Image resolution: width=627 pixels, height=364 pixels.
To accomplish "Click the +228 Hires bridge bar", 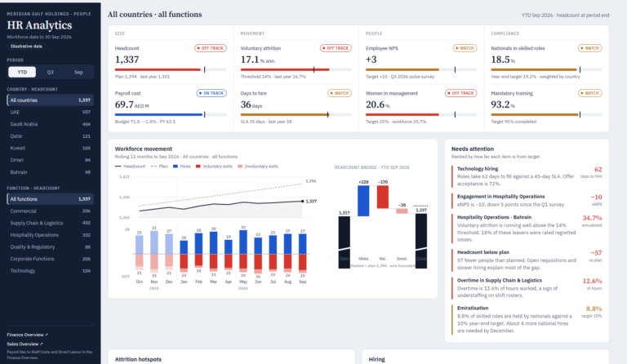I will pyautogui.click(x=363, y=201).
